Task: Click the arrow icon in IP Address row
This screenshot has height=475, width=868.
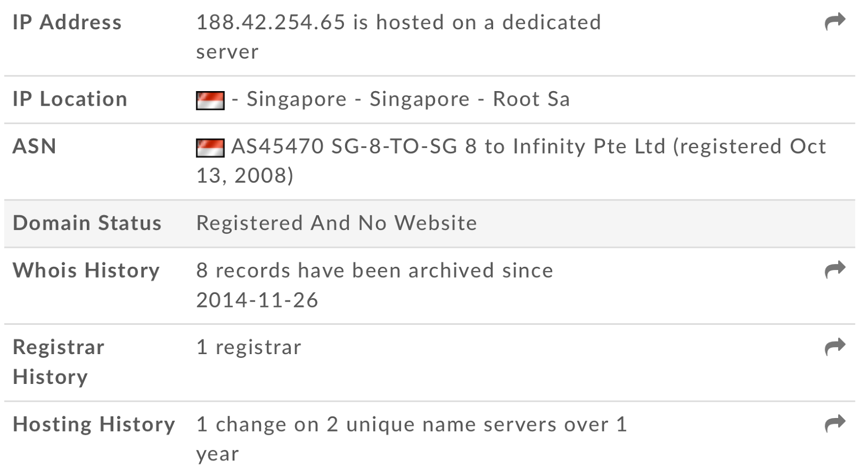Action: [x=835, y=22]
